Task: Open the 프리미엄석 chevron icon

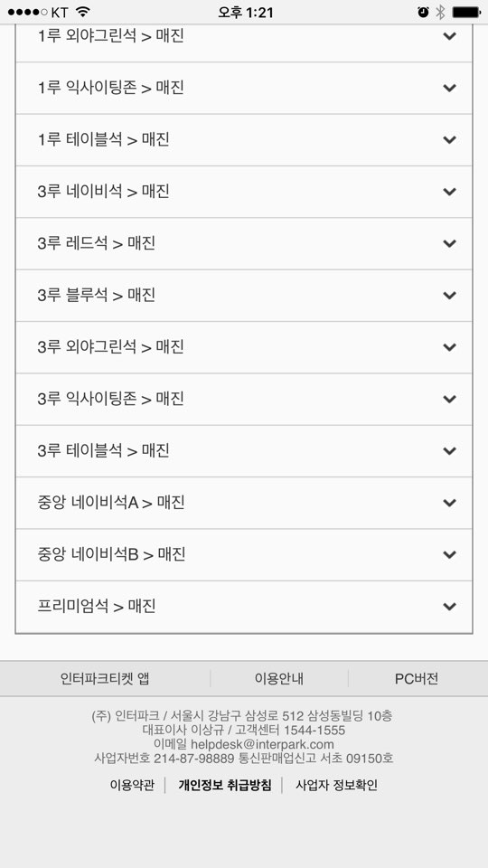Action: coord(450,607)
